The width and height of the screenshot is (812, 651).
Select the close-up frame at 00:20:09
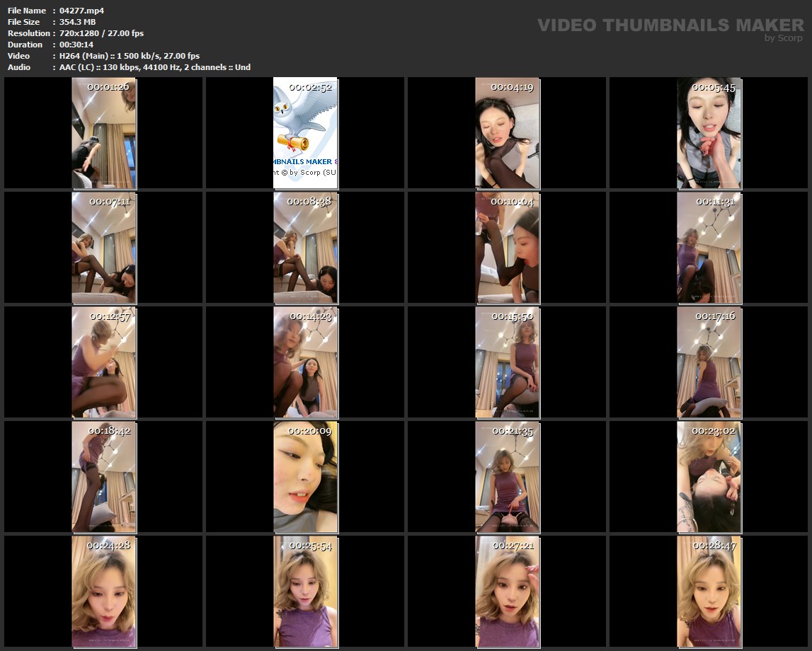click(x=305, y=477)
